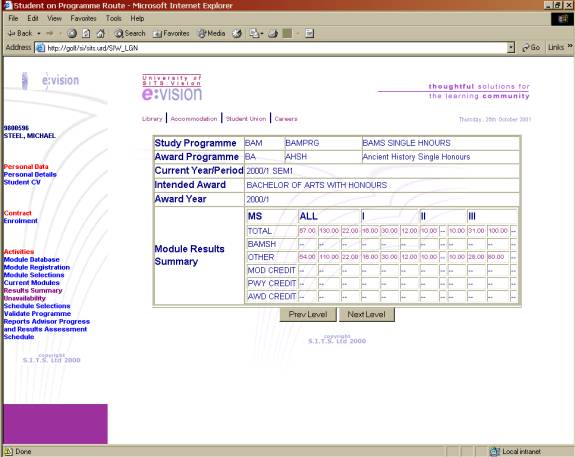Screen dimensions: 575x457
Task: Open the Careers link
Action: coord(286,119)
